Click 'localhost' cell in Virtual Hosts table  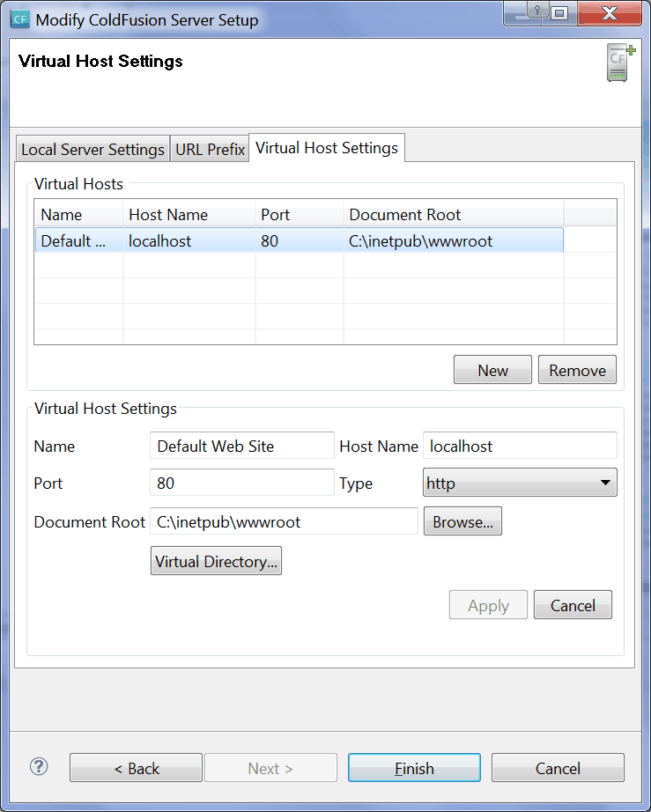tap(189, 240)
